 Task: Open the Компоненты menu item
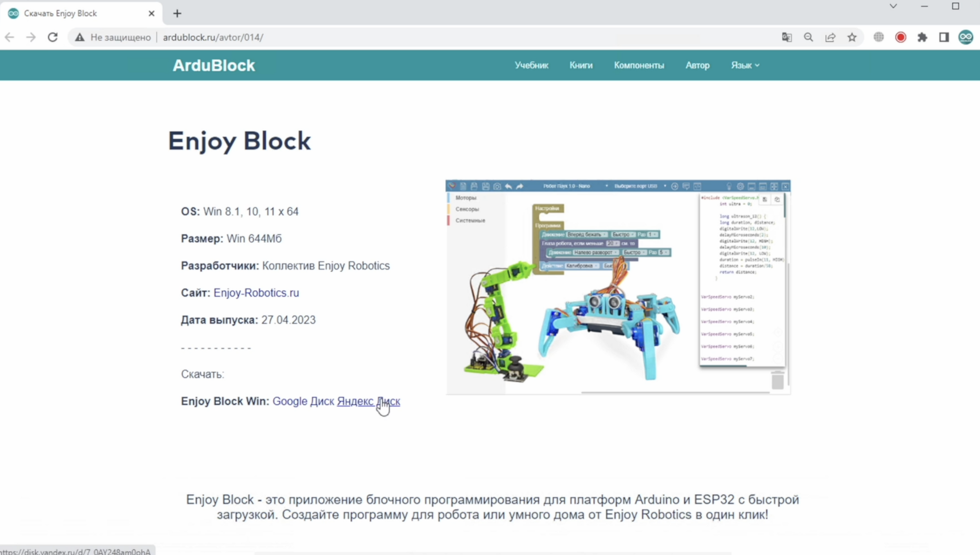pyautogui.click(x=639, y=65)
